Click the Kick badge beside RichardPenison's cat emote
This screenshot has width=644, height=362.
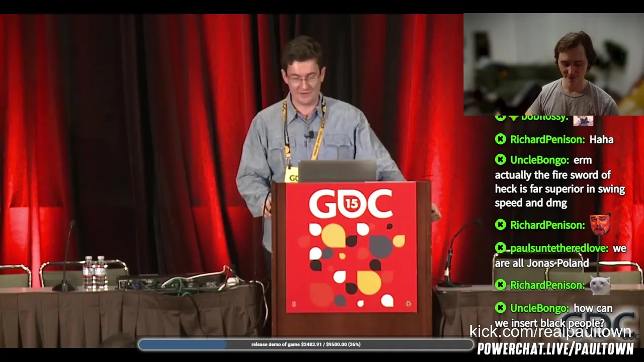pyautogui.click(x=500, y=285)
